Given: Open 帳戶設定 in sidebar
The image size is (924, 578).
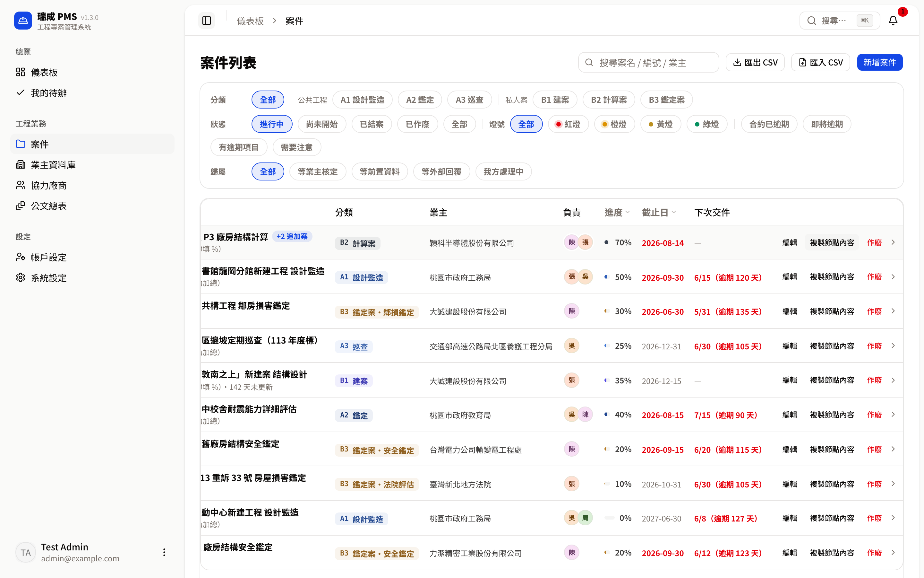Looking at the screenshot, I should click(x=92, y=257).
